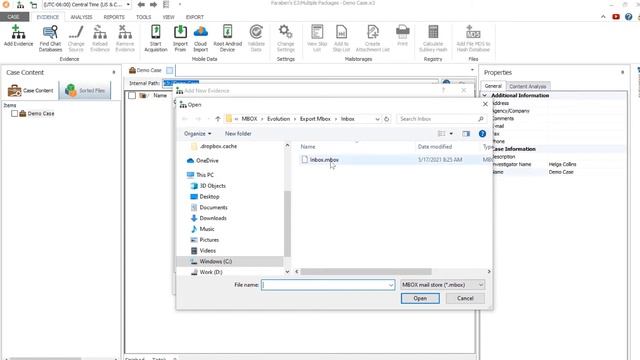The height and width of the screenshot is (360, 640).
Task: Click Add File MD5 to Hash Database
Action: click(473, 38)
